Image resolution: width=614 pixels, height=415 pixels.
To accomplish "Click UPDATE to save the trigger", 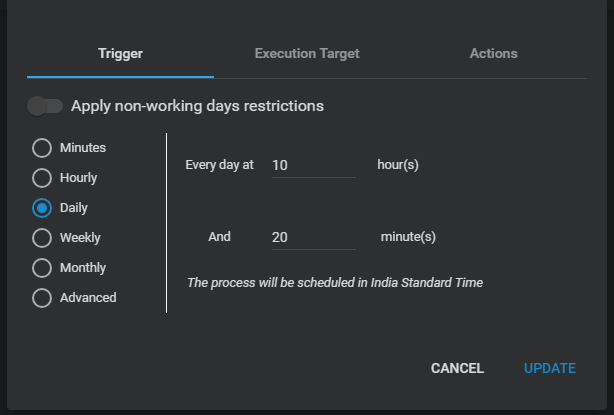I will point(549,368).
